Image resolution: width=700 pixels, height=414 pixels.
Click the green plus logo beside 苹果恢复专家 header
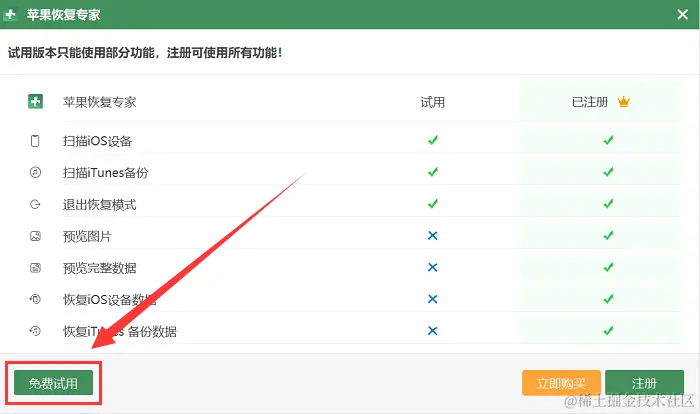click(35, 101)
